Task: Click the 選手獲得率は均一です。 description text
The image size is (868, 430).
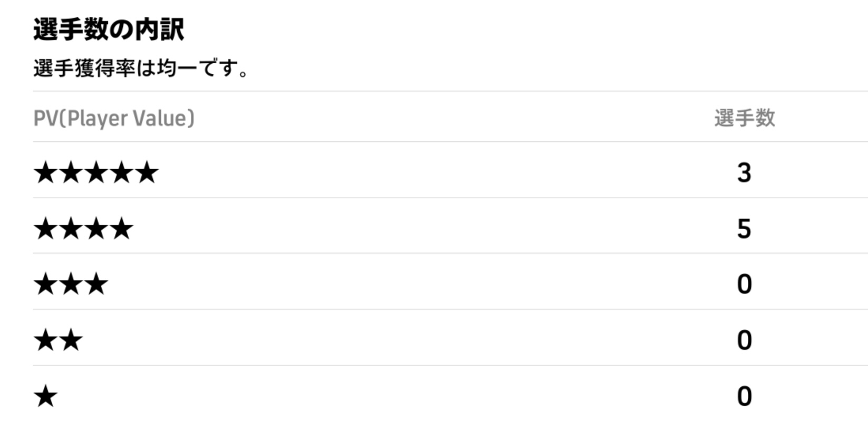Action: tap(140, 69)
